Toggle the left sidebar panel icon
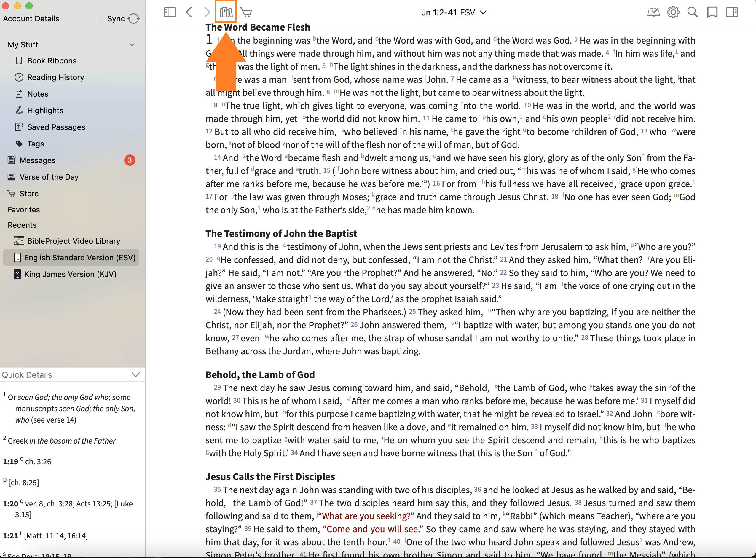Viewport: 756px width, 558px height. tap(170, 12)
